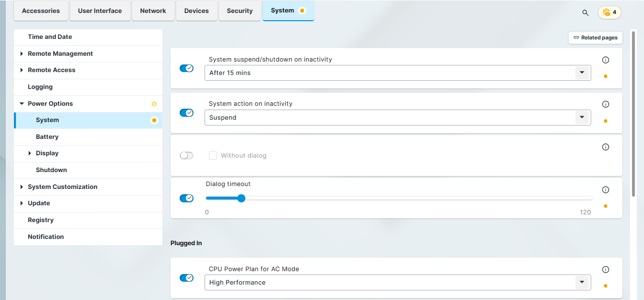This screenshot has height=300, width=644.
Task: Open the After 15 mins dropdown
Action: pos(582,73)
